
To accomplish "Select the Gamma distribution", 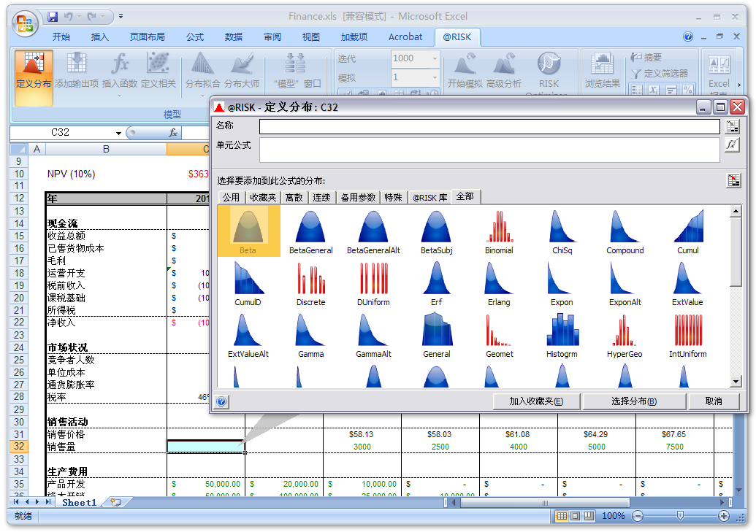I will [311, 335].
